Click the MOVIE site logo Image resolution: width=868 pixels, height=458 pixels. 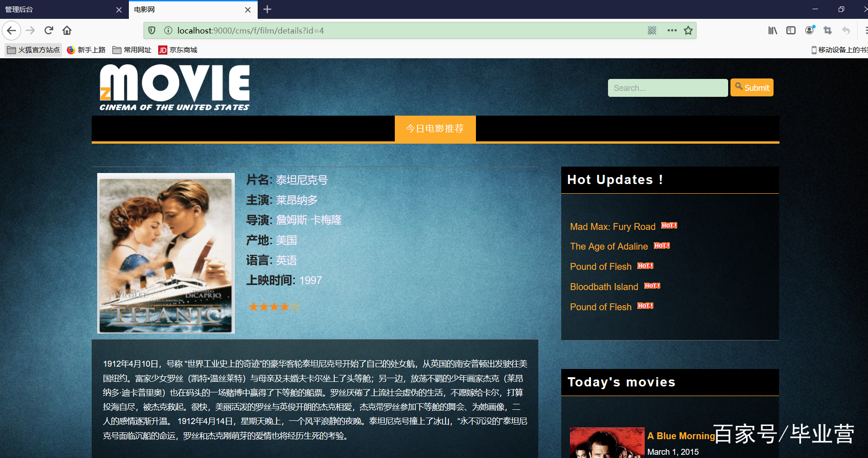coord(175,87)
